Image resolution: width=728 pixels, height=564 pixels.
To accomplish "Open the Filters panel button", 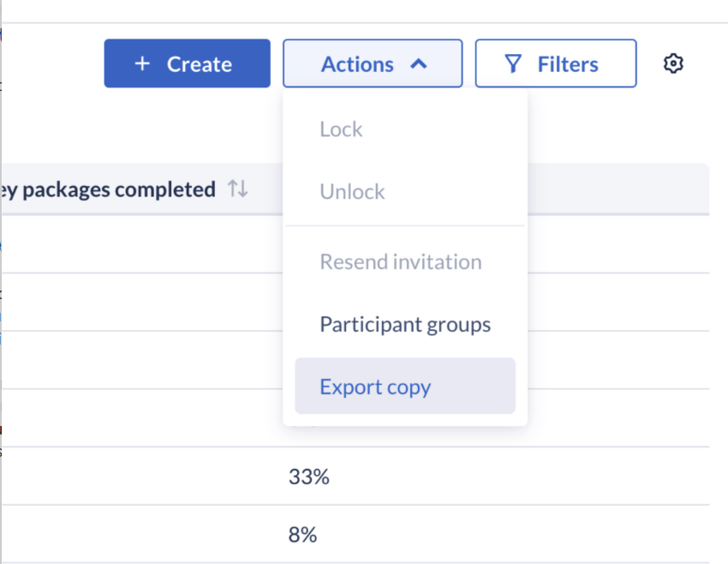I will click(x=556, y=63).
